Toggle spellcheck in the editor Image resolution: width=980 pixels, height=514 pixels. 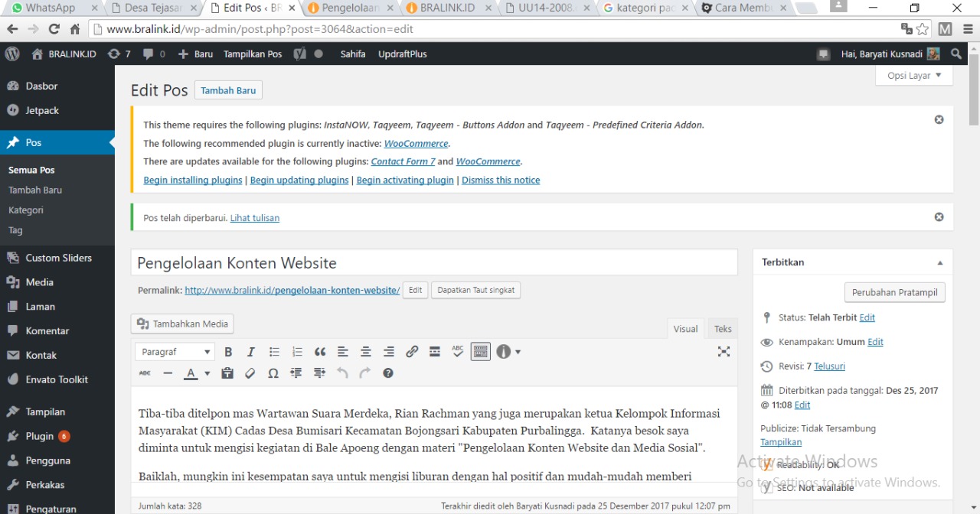coord(458,352)
